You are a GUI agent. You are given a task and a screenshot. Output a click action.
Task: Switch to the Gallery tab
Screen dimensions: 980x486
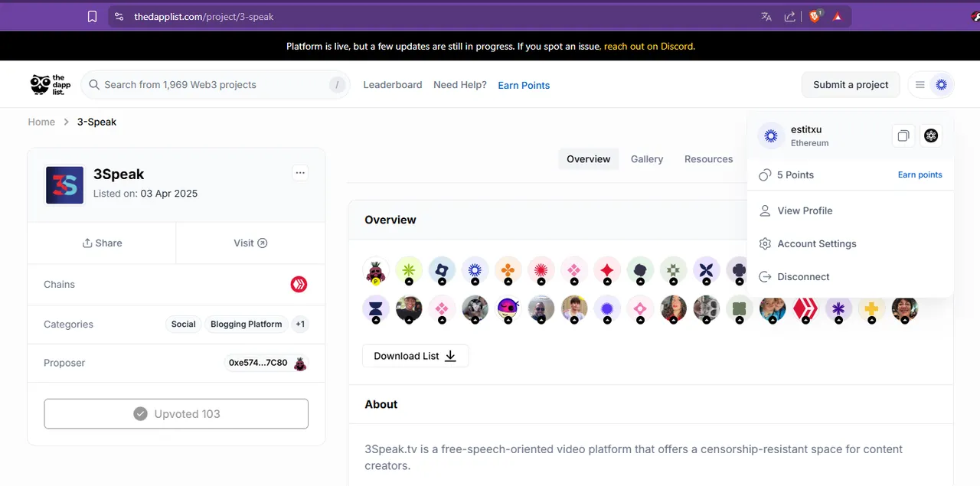pos(647,159)
